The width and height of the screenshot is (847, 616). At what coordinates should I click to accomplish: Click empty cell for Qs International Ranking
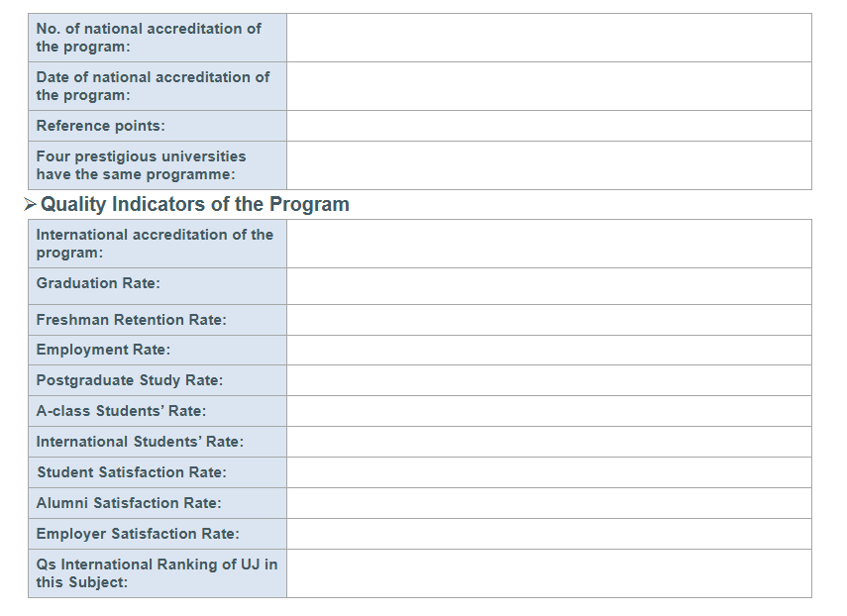[549, 573]
